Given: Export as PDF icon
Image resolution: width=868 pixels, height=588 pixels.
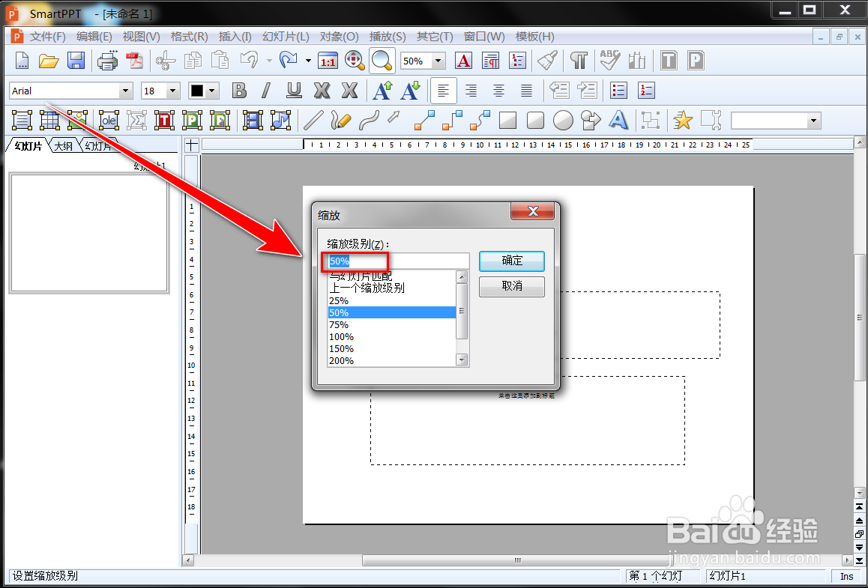Looking at the screenshot, I should tap(134, 60).
